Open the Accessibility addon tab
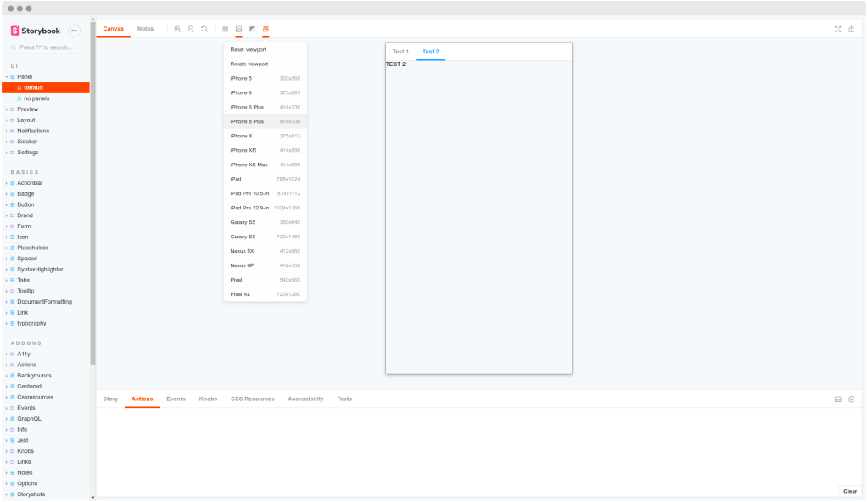Viewport: 868px width, 502px height. tap(305, 399)
